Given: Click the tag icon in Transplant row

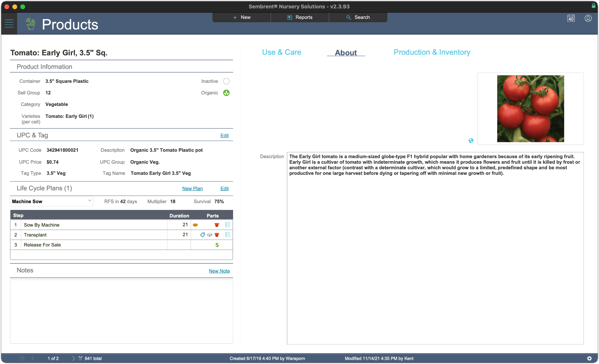Looking at the screenshot, I should (202, 235).
